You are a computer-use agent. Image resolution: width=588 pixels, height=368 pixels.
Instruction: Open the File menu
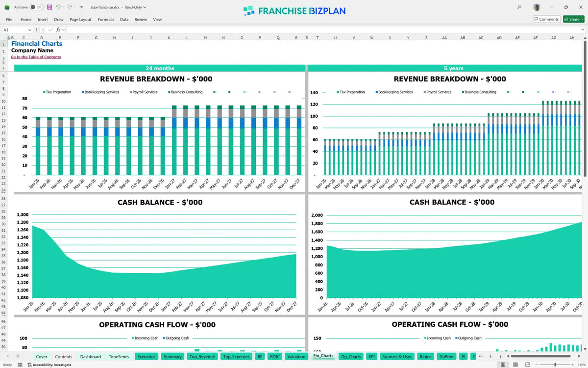tap(9, 20)
